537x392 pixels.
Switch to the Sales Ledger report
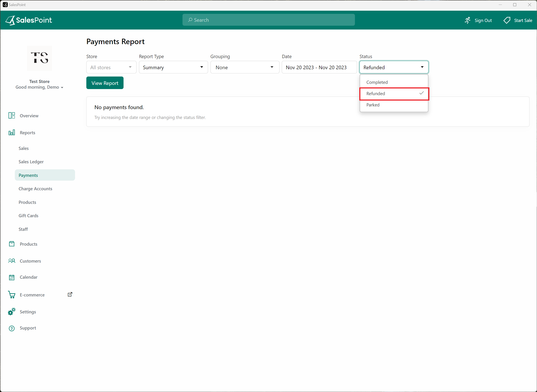click(31, 162)
